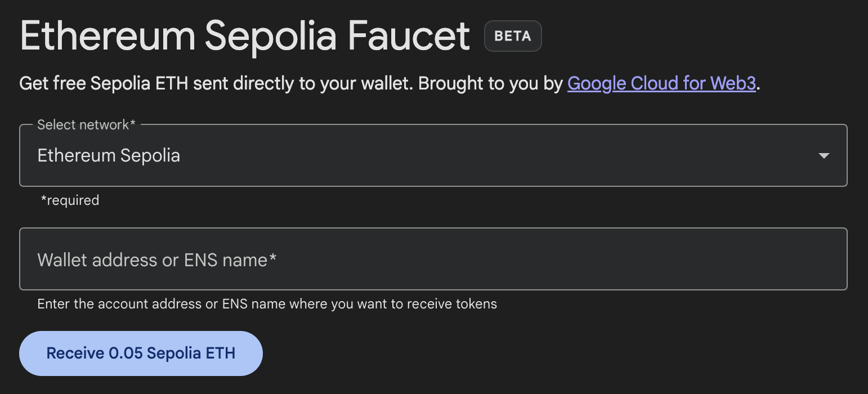The image size is (868, 394).
Task: Click the 'Get free Sepolia ETH' description text
Action: pos(104,83)
